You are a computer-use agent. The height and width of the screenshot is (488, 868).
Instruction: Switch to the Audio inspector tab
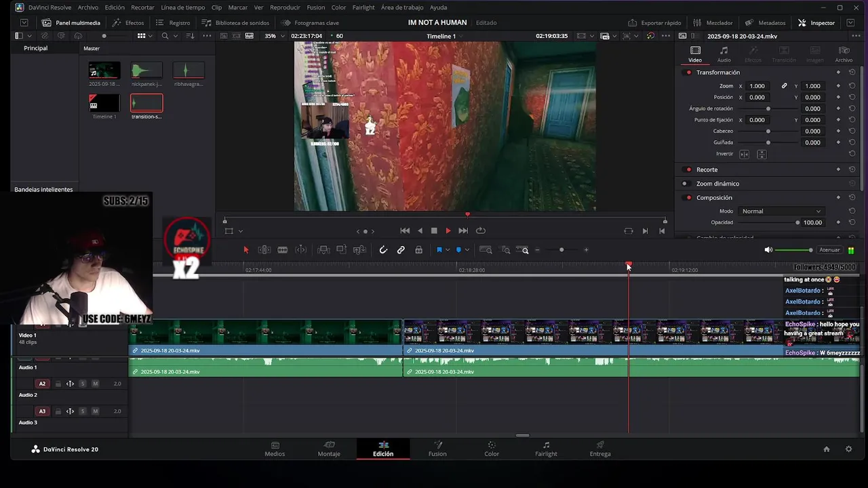click(724, 54)
